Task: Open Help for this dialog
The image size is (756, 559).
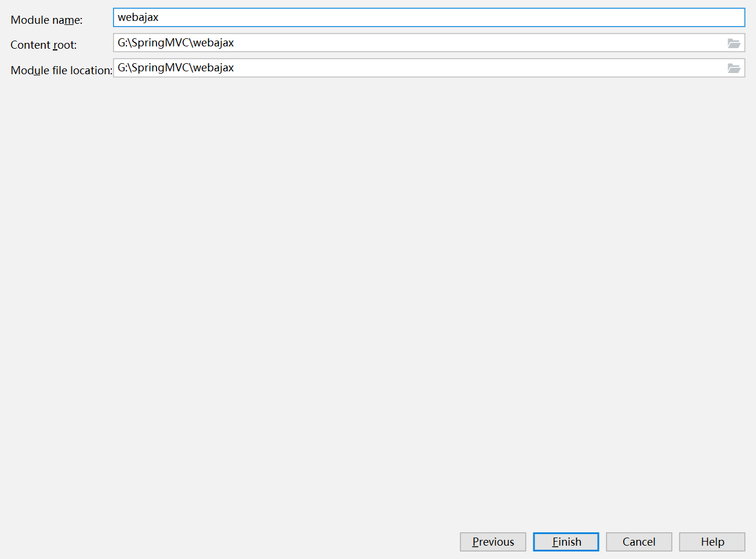Action: [x=712, y=542]
